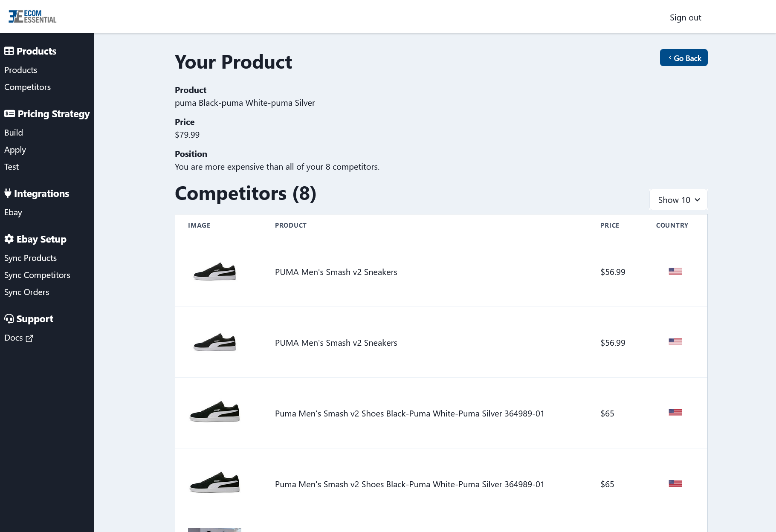The width and height of the screenshot is (776, 532).
Task: Click the PUMA Smash v2 sneaker thumbnail
Action: tap(214, 272)
